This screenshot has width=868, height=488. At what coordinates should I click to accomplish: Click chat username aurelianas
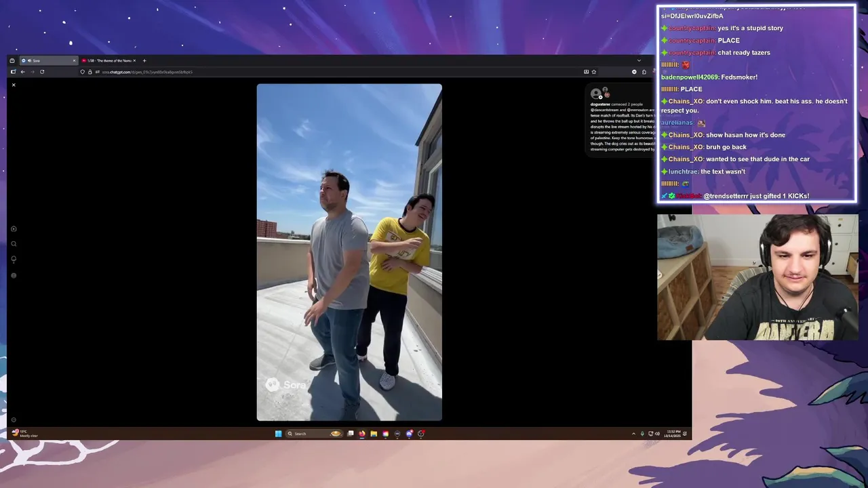click(677, 123)
